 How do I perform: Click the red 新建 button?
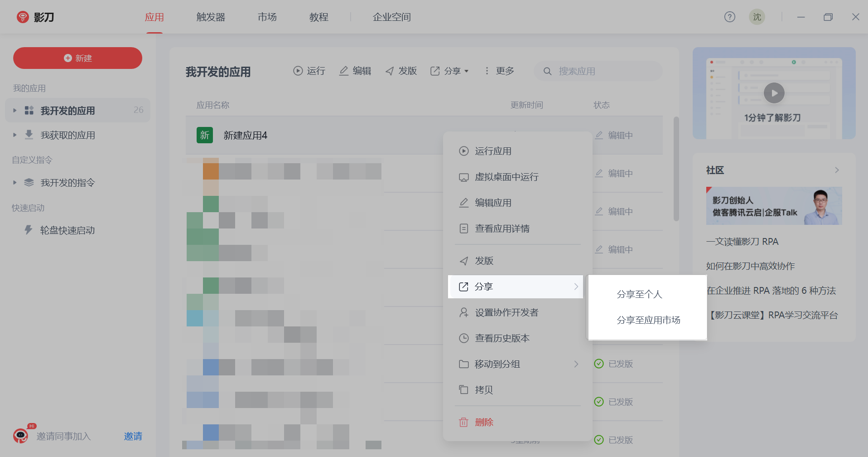click(x=77, y=58)
